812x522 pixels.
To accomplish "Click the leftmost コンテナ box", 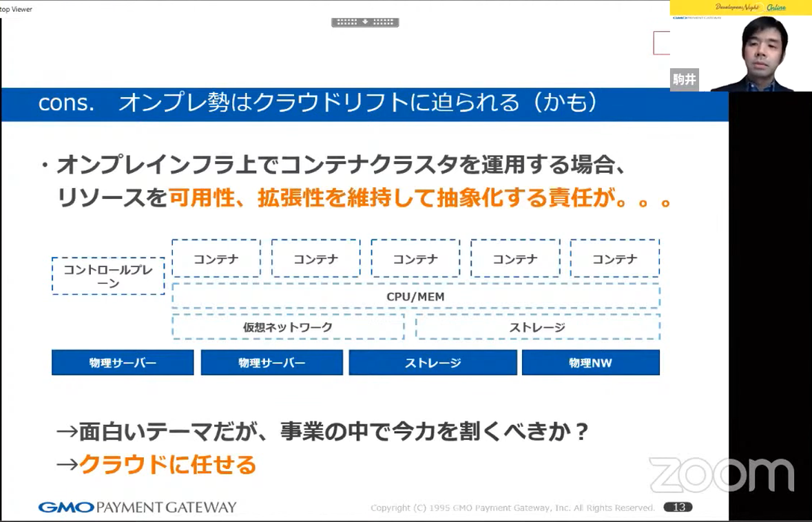I will tap(216, 258).
